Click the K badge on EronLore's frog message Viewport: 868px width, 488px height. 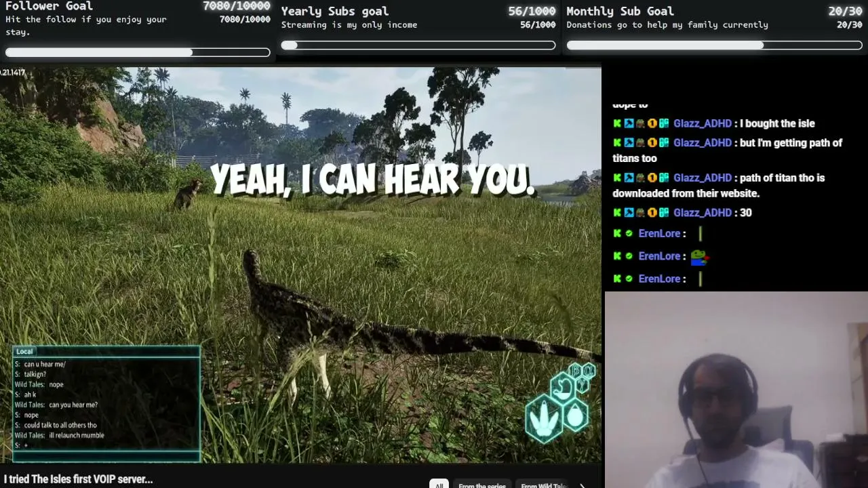[x=617, y=256]
